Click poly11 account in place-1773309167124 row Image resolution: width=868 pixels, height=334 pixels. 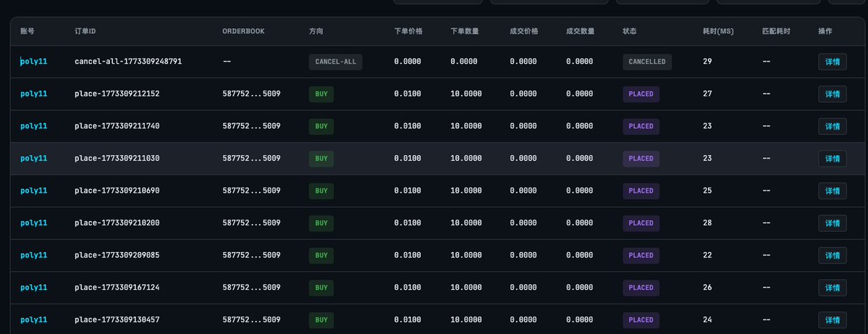[x=34, y=288]
